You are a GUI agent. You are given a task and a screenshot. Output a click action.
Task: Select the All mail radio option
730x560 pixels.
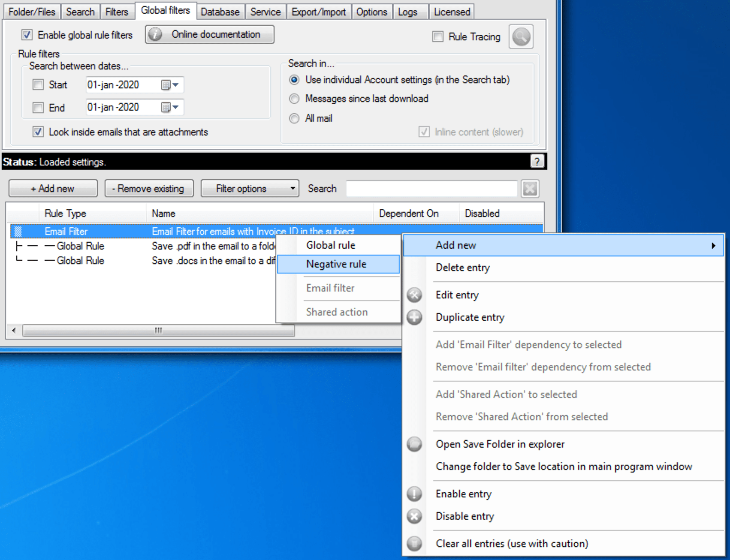[294, 118]
